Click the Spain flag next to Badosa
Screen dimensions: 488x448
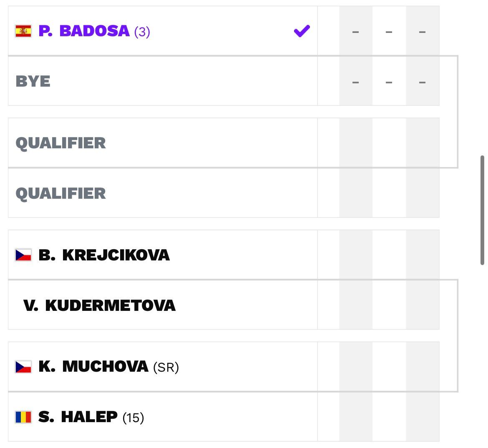(23, 31)
